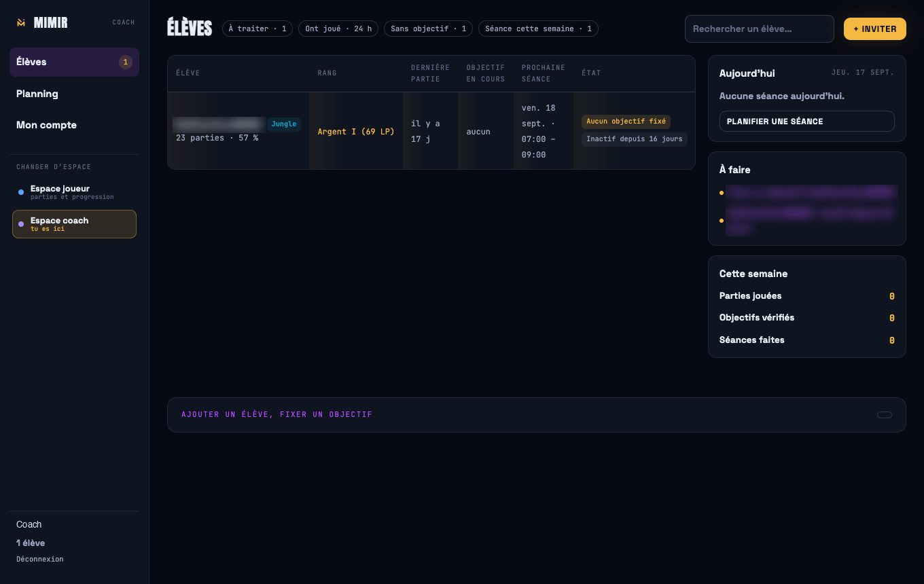
Task: Switch to Espace joueur
Action: pyautogui.click(x=74, y=192)
